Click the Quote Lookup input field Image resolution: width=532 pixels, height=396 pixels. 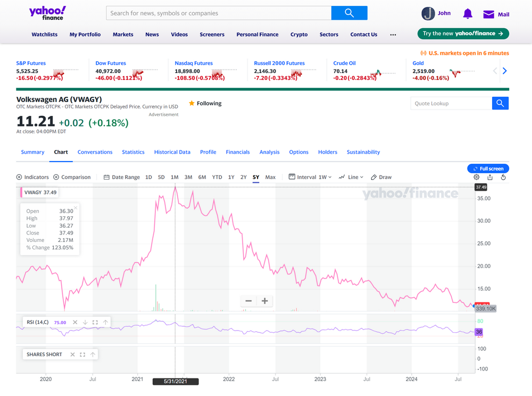(451, 104)
